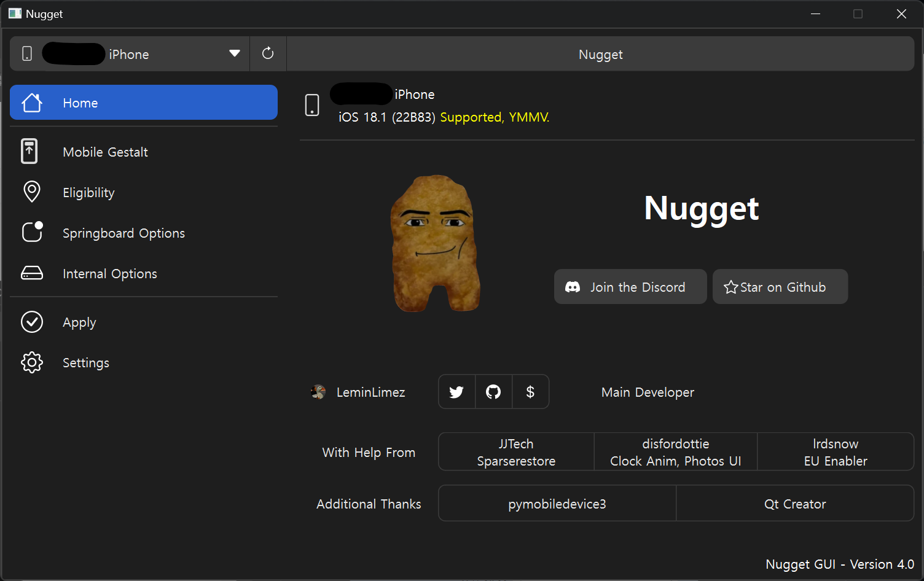Open the Apply page
Screen dimensions: 924x581
tap(144, 322)
